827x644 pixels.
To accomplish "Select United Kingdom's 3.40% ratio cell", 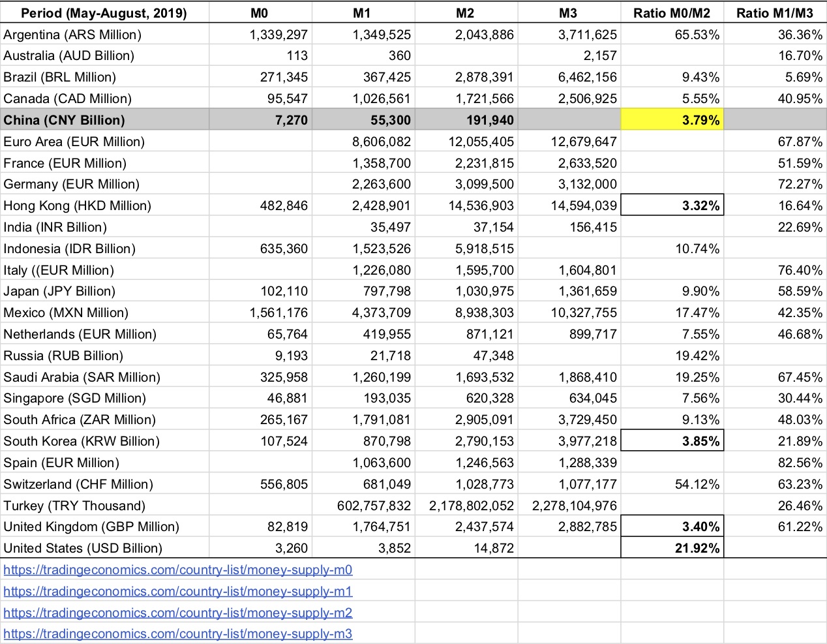I will click(x=672, y=527).
